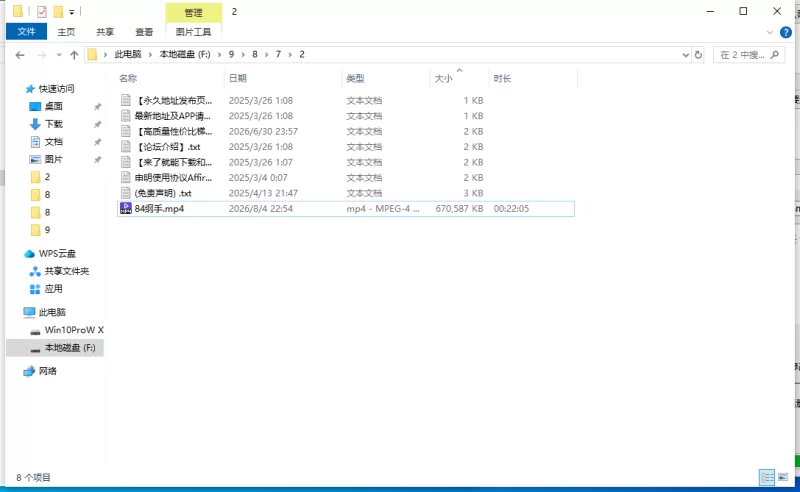
Task: Click text document icon of 【论坛介绍】.txt
Action: (126, 146)
